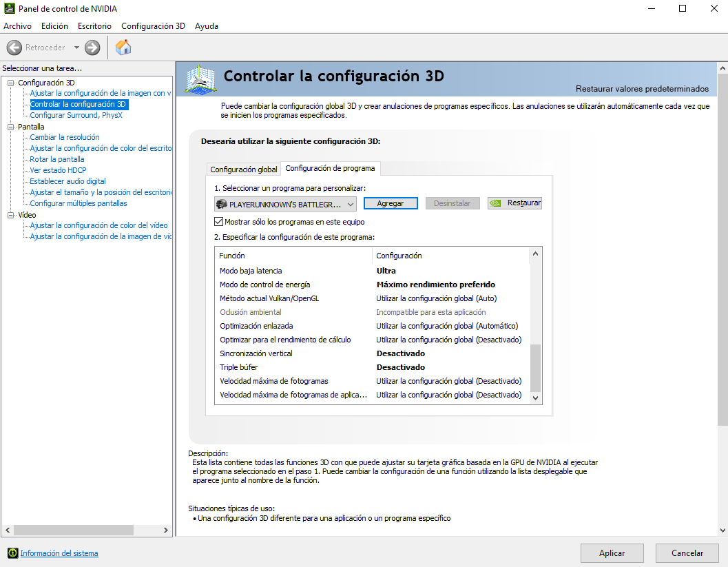
Task: Open the Edición menu
Action: click(x=55, y=26)
